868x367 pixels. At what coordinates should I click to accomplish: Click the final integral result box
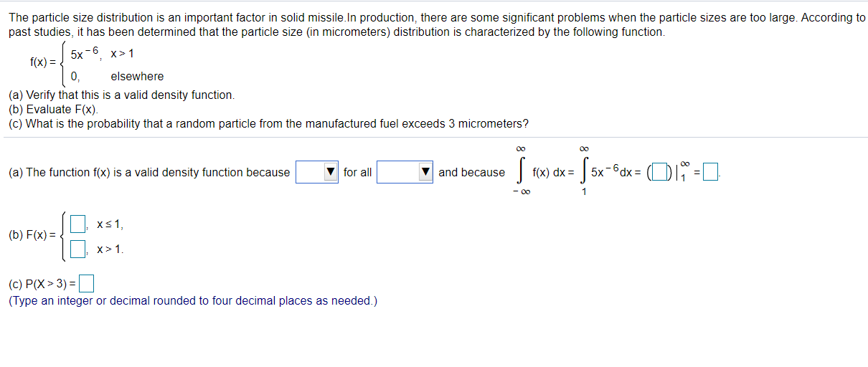[x=710, y=172]
